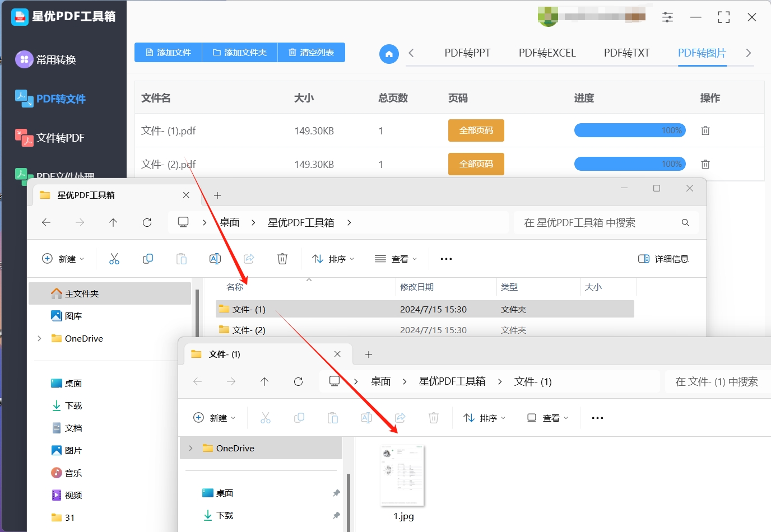The image size is (771, 532).
Task: Select PDF转文件 in the sidebar
Action: click(x=50, y=99)
